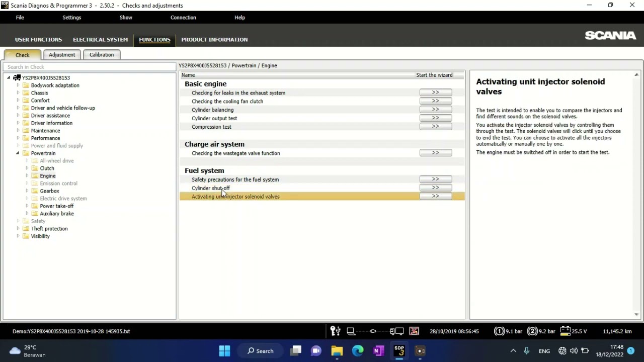Expand the Gearbox tree node
The width and height of the screenshot is (644, 362).
27,191
